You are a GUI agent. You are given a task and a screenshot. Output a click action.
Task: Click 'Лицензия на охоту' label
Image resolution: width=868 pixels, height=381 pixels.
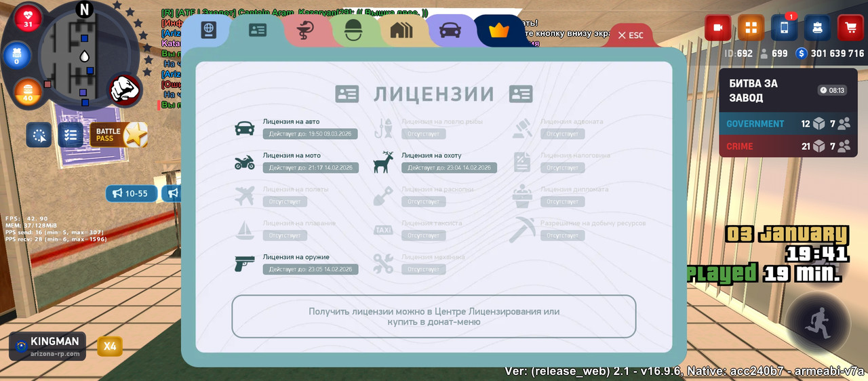tap(431, 155)
